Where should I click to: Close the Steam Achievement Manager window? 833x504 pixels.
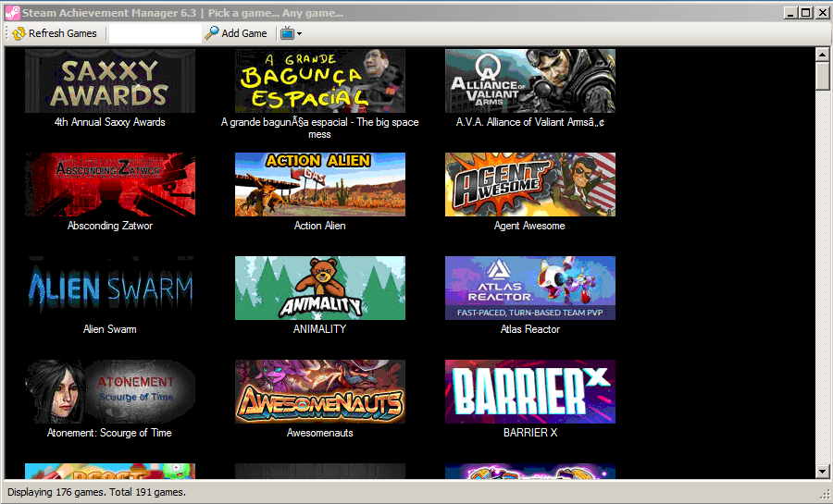(823, 13)
